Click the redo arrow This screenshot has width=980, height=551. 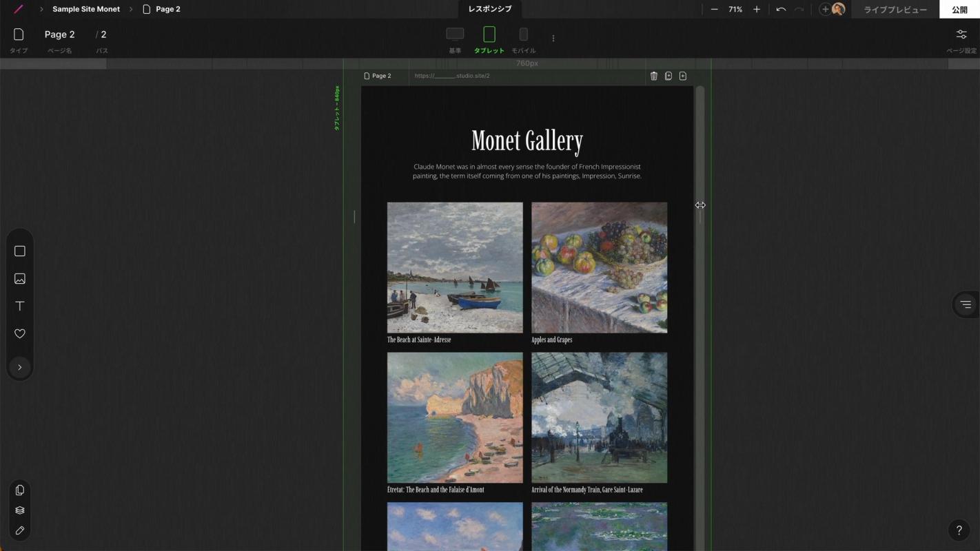(x=799, y=9)
